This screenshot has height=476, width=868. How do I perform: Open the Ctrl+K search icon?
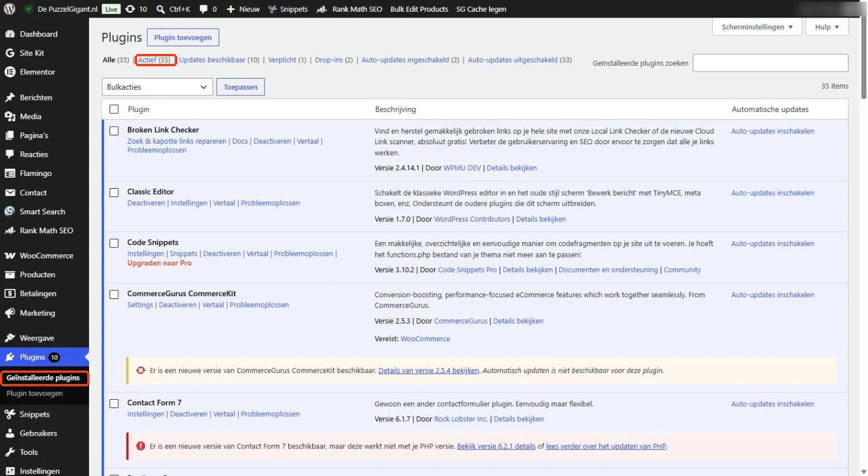[x=160, y=9]
